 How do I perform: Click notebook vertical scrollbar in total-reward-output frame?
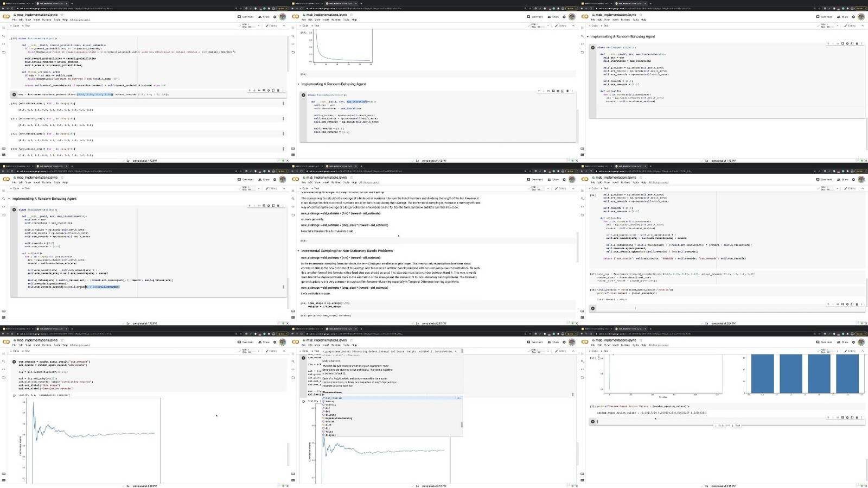pos(866,292)
